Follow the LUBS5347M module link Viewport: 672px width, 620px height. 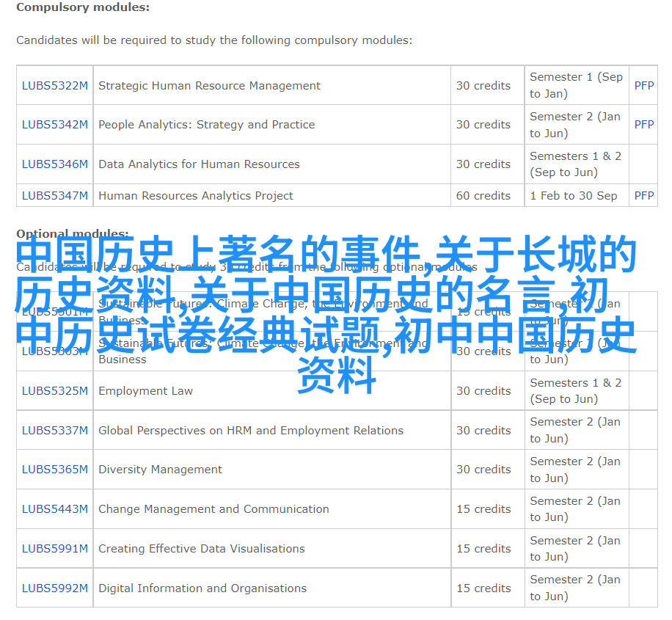point(54,196)
